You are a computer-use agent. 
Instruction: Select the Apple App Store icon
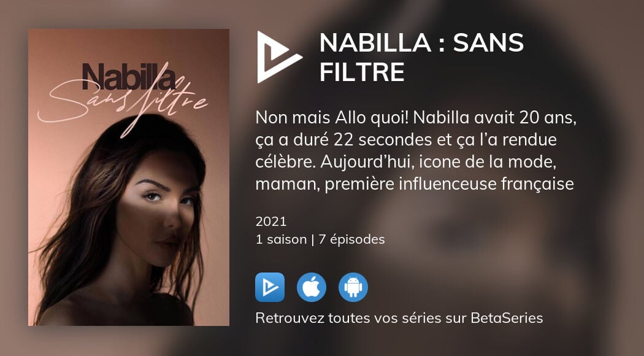pos(312,287)
